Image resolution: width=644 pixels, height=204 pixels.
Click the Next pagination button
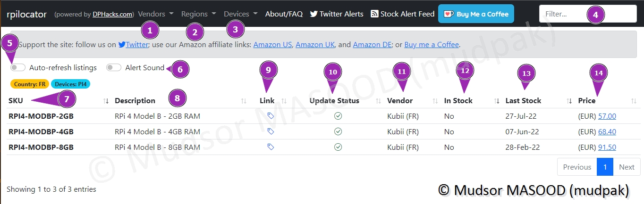coord(627,167)
